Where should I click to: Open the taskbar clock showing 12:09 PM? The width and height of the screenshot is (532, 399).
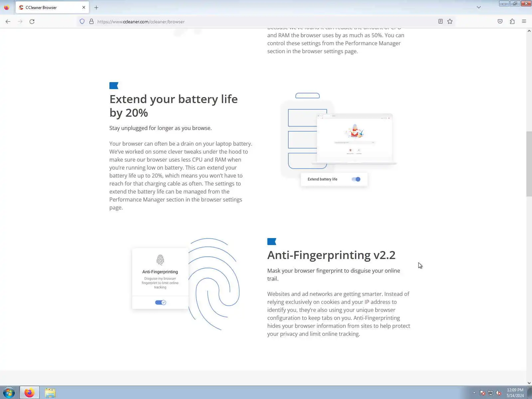(515, 393)
